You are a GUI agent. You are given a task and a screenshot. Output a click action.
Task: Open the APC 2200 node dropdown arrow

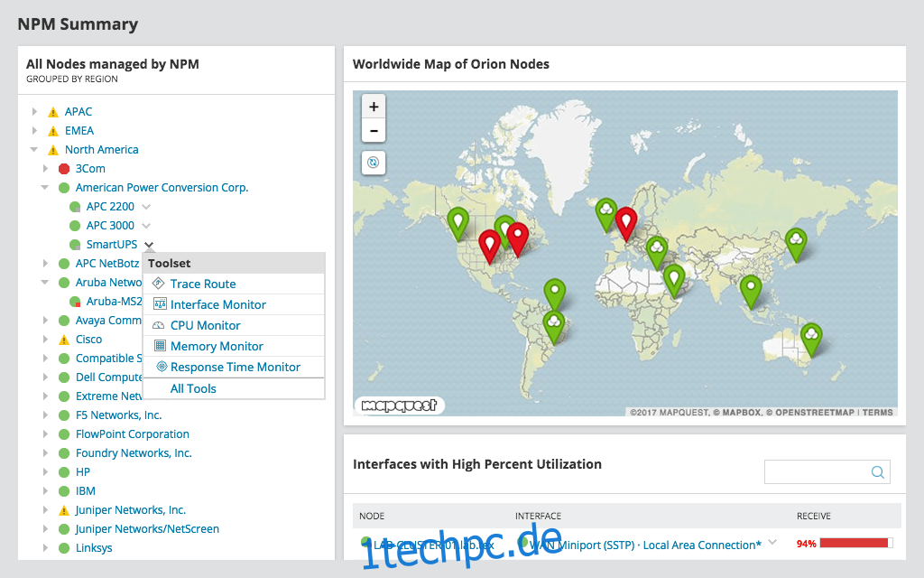(x=146, y=207)
